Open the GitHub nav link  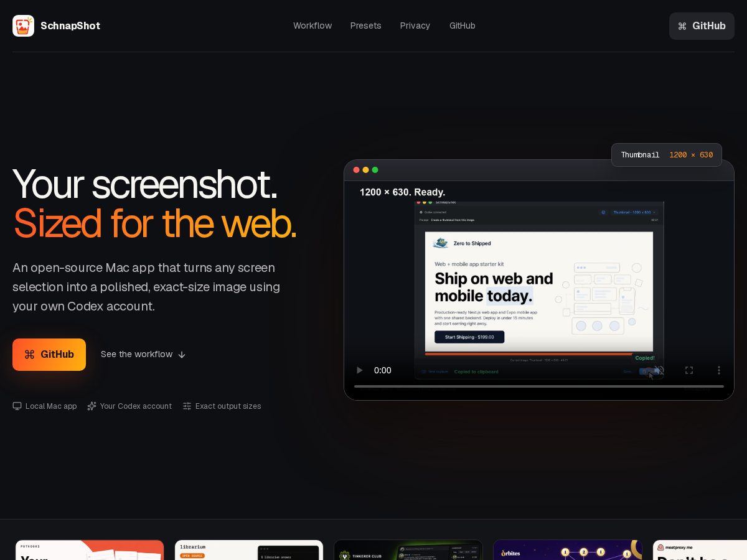463,26
